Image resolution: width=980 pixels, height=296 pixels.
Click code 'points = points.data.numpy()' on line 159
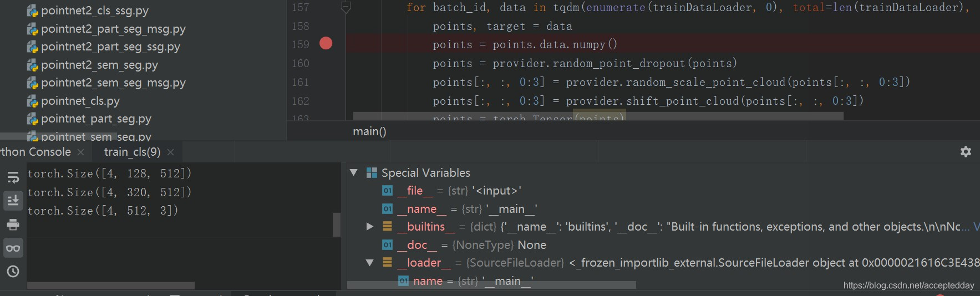pos(525,44)
